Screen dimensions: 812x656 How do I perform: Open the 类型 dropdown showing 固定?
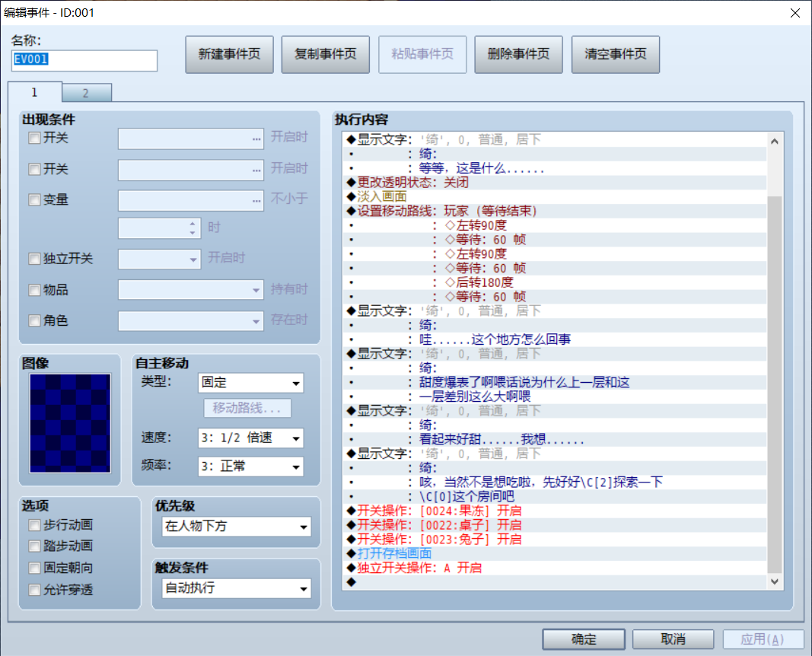(250, 383)
